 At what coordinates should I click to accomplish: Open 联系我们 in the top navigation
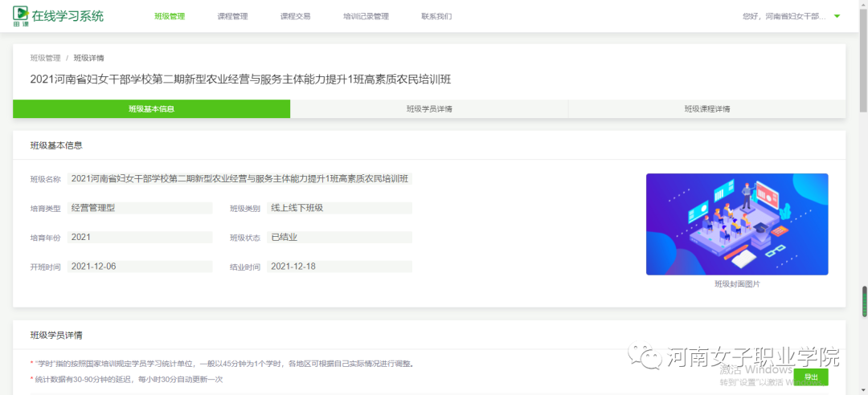pos(436,17)
